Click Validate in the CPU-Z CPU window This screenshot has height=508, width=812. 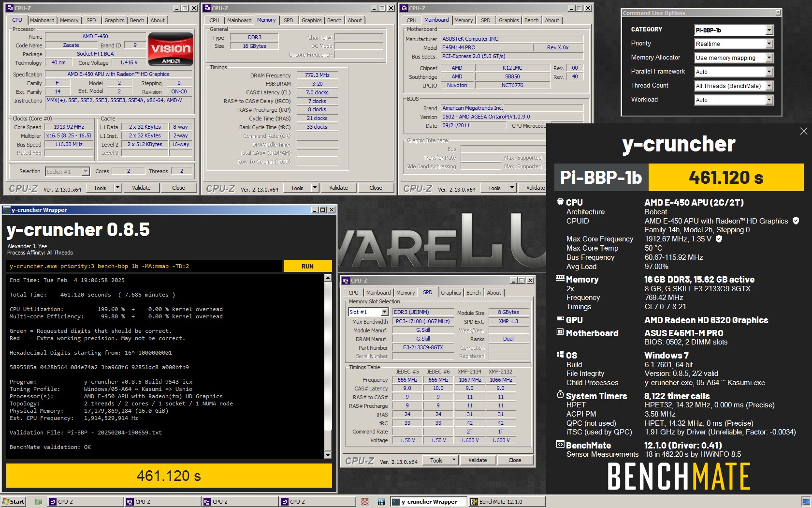pos(141,188)
